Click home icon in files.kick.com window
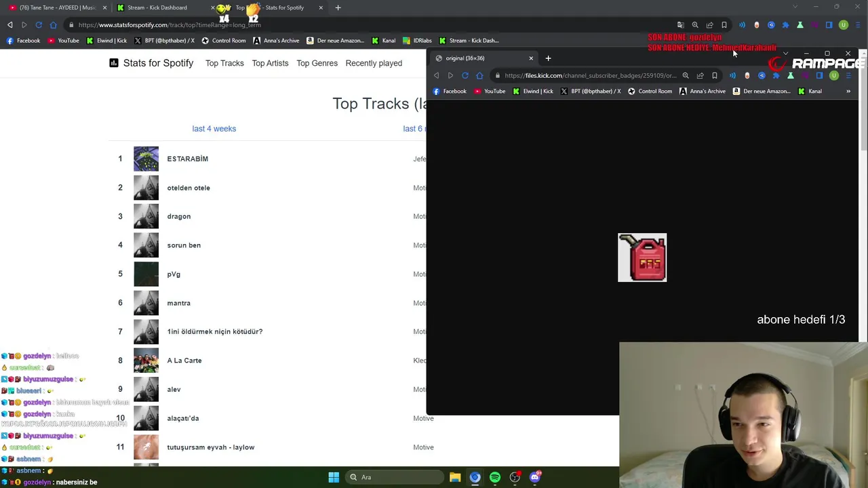Viewport: 868px width, 488px height. click(x=479, y=76)
